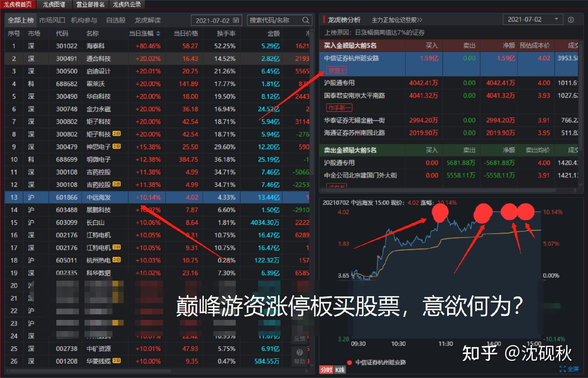
Task: Select the 明微电子 row
Action: click(x=157, y=159)
